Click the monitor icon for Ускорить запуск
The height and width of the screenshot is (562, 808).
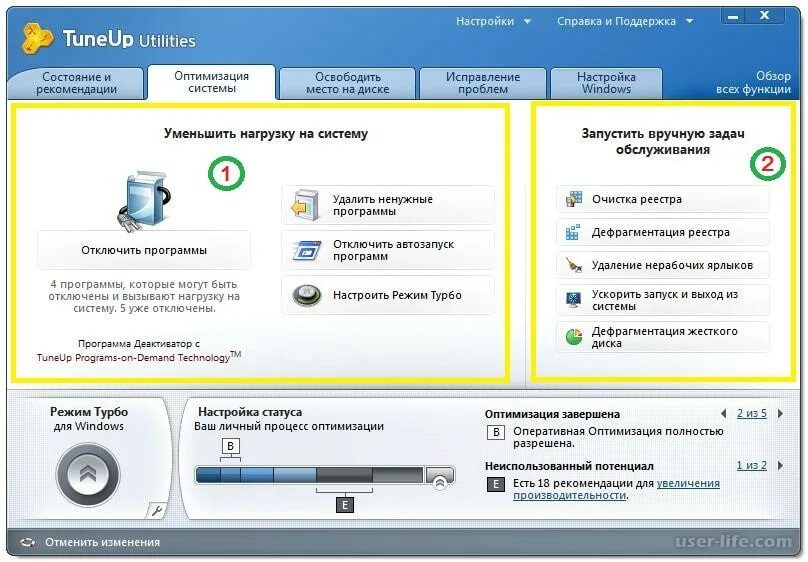pyautogui.click(x=574, y=300)
